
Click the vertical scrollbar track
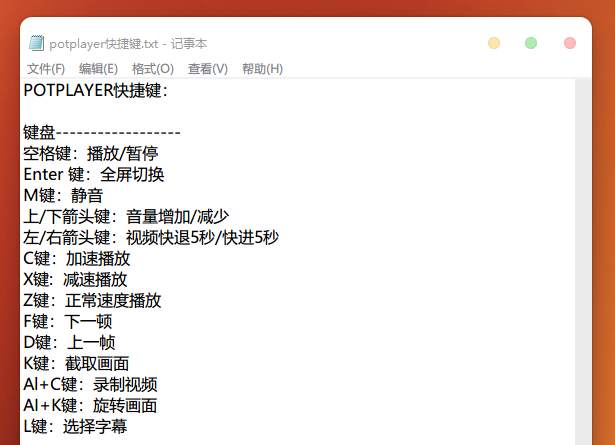pos(583,262)
